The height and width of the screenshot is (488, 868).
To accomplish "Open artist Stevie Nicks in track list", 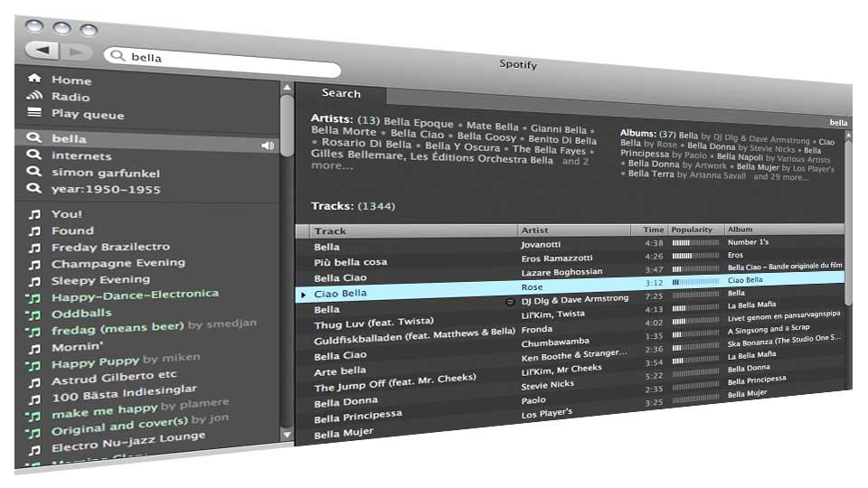I will (547, 385).
